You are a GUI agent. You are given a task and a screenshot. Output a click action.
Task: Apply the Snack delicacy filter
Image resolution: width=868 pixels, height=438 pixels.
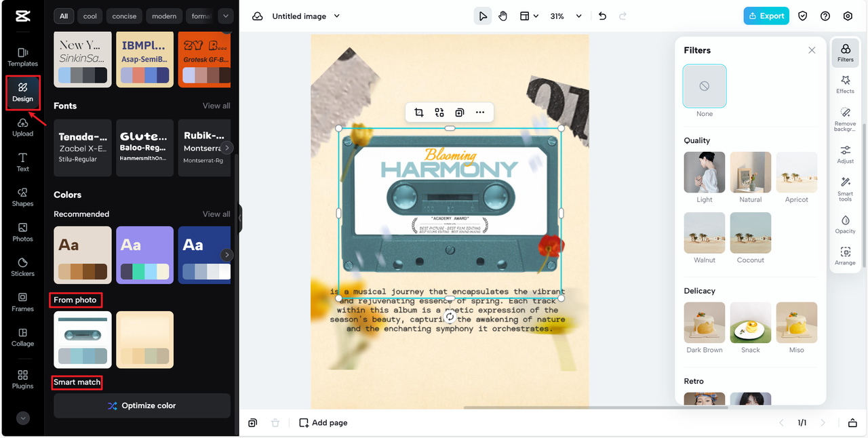pyautogui.click(x=751, y=323)
